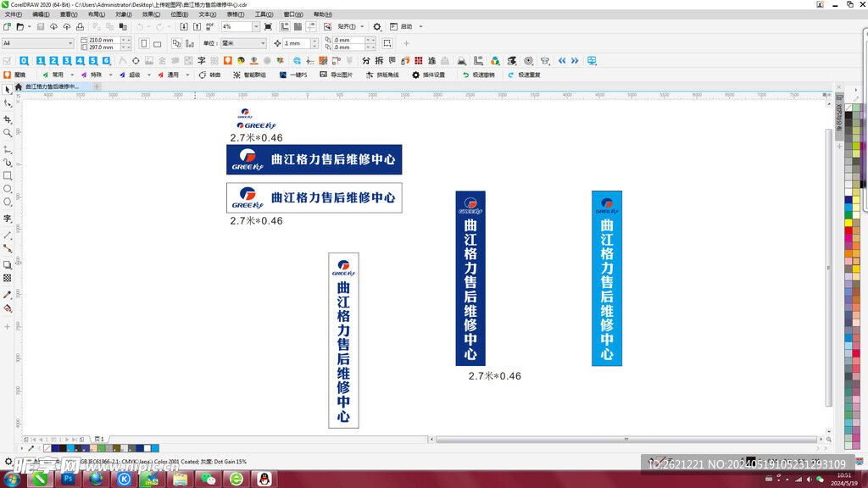Image resolution: width=868 pixels, height=488 pixels.
Task: Select the Drop Shadow tool
Action: [7, 265]
